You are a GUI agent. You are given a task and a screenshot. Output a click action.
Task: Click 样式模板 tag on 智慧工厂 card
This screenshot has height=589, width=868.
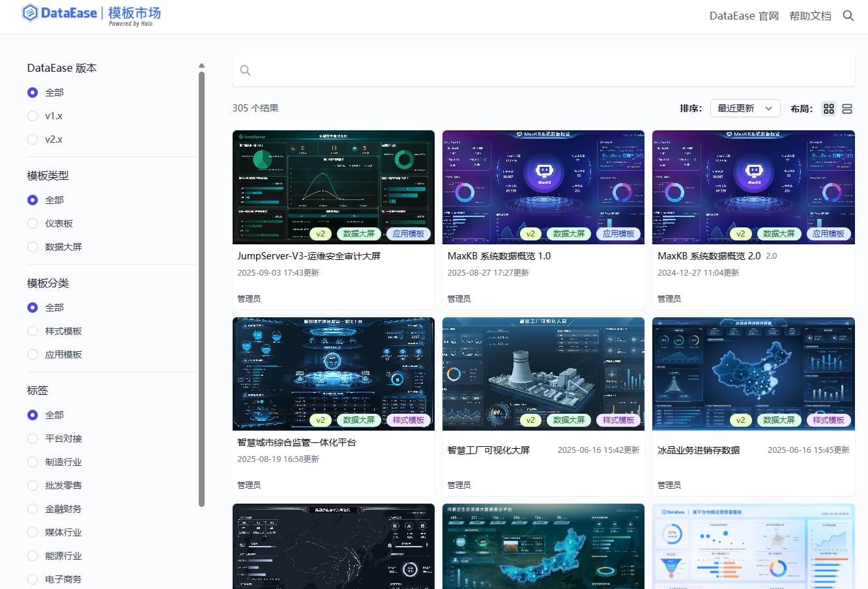(x=618, y=420)
